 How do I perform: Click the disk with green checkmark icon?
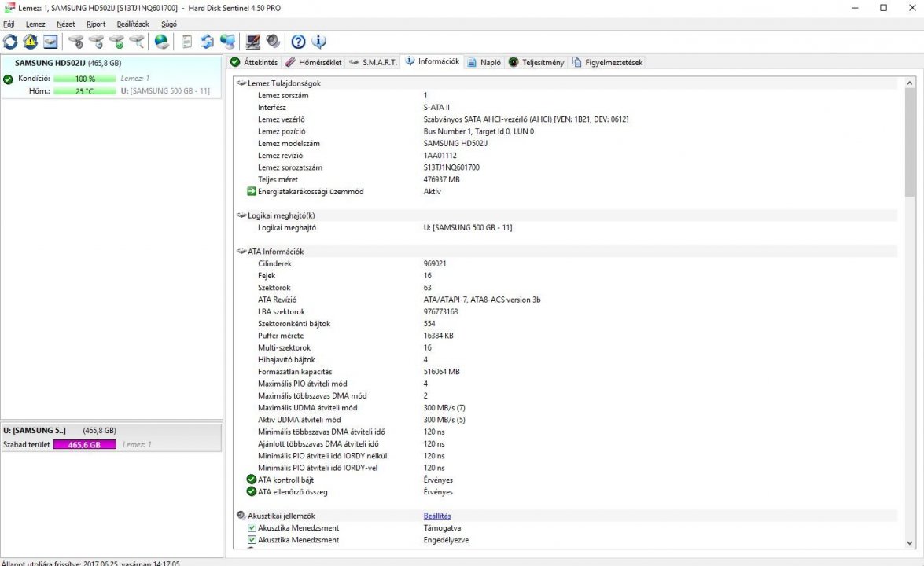[116, 41]
